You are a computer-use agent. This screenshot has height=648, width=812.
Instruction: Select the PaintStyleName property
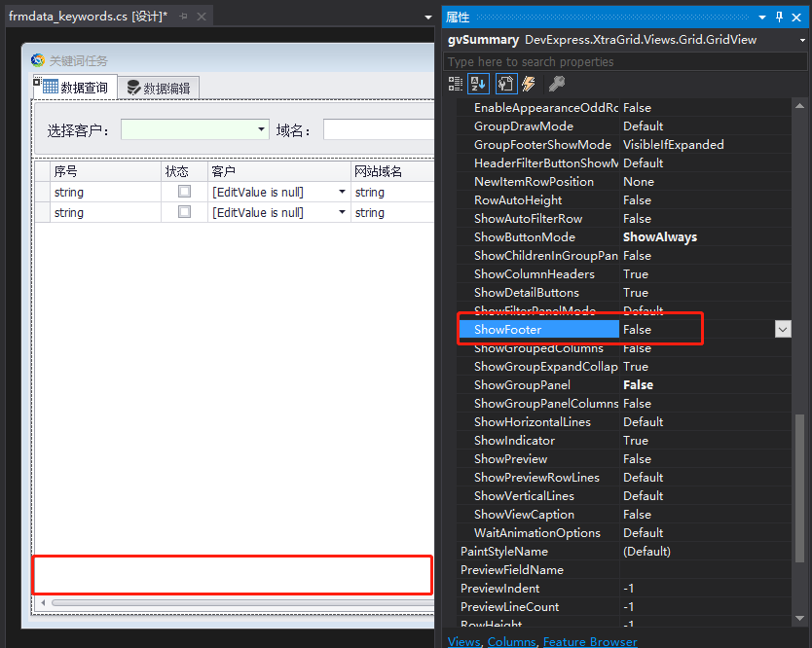(x=504, y=552)
